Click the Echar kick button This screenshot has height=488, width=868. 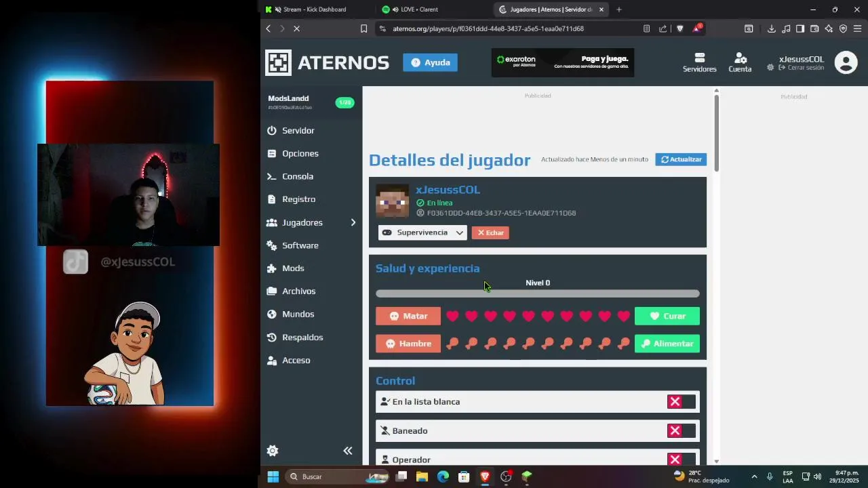490,232
